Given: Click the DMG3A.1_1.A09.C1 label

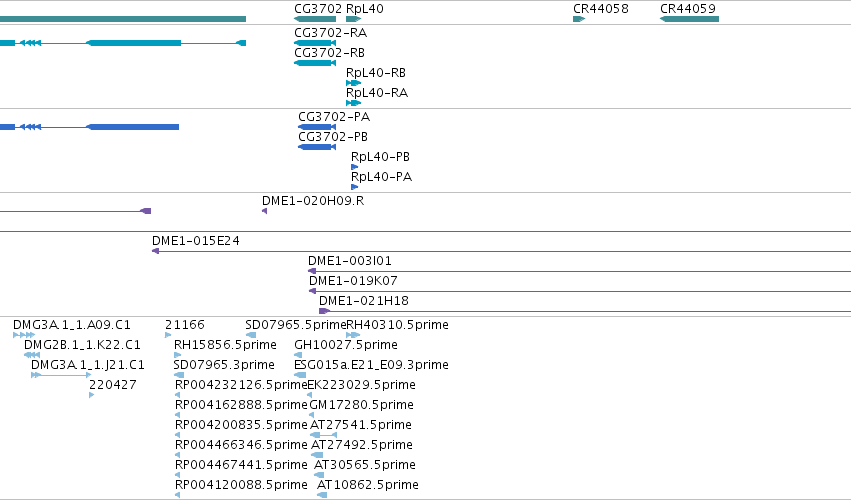Looking at the screenshot, I should pyautogui.click(x=72, y=325).
